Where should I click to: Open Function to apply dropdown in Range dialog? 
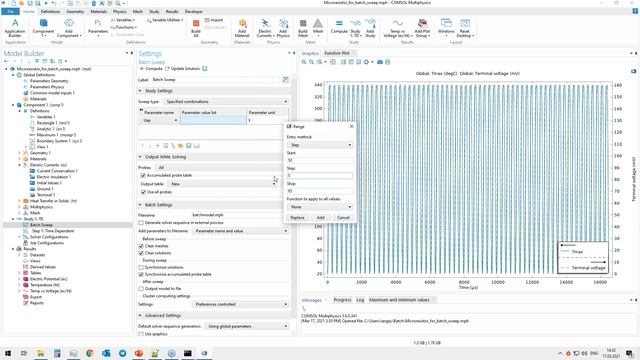[x=319, y=207]
